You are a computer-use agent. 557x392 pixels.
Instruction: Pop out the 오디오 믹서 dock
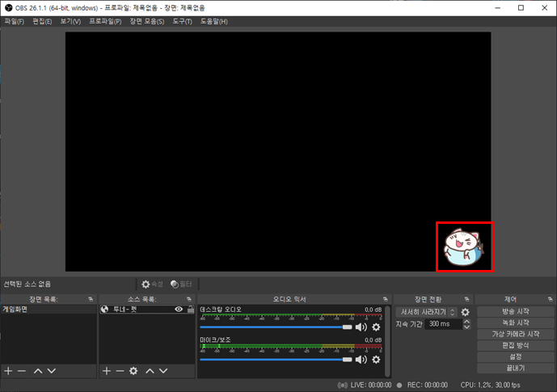pyautogui.click(x=386, y=299)
